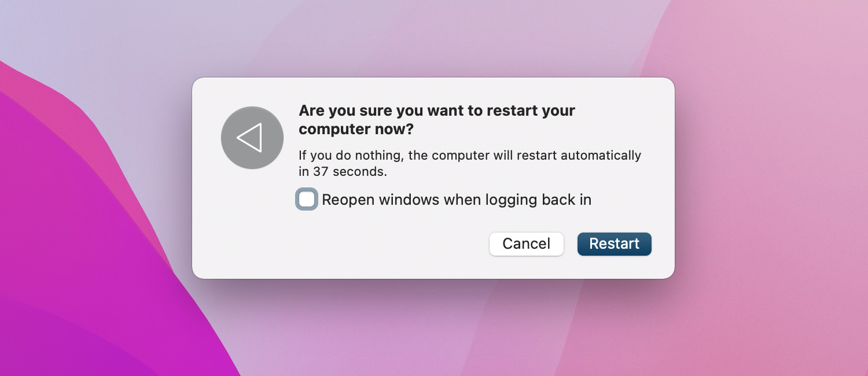Dismiss the dialog via Cancel
This screenshot has width=868, height=376.
(x=526, y=244)
